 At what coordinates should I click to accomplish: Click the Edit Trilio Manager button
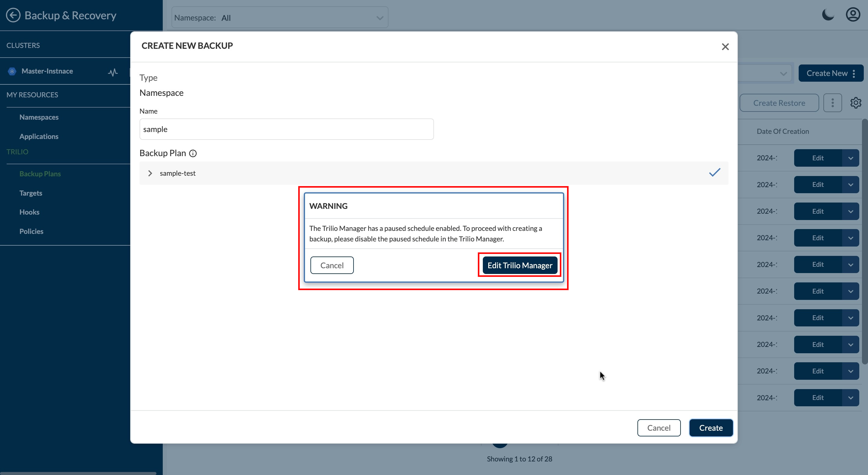520,266
